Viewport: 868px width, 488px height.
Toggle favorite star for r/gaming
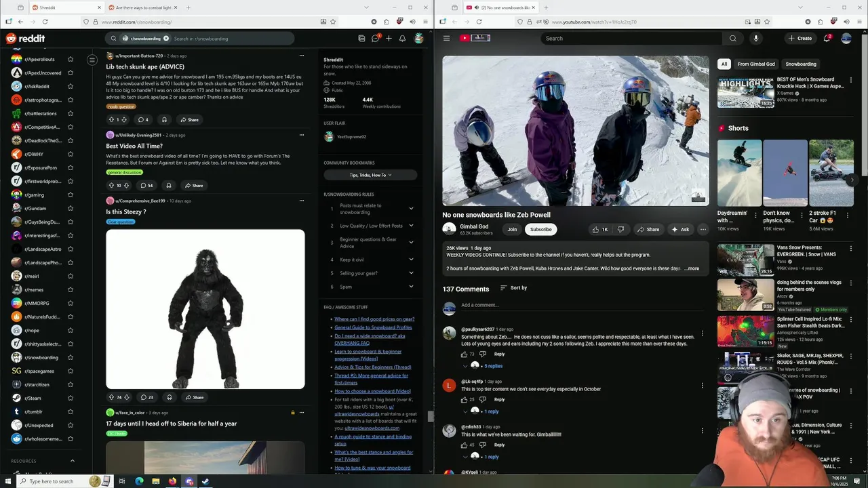pos(70,195)
